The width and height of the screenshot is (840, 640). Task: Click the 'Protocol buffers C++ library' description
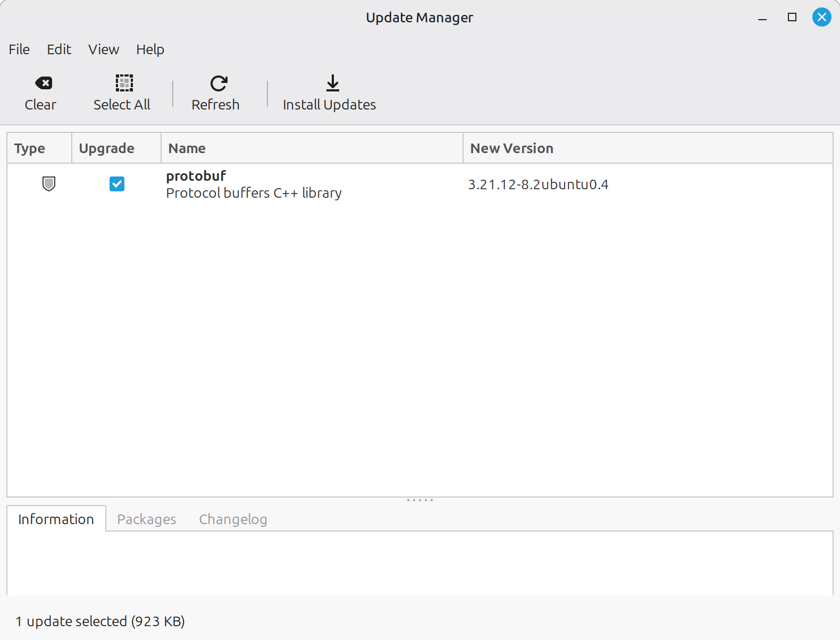click(254, 193)
